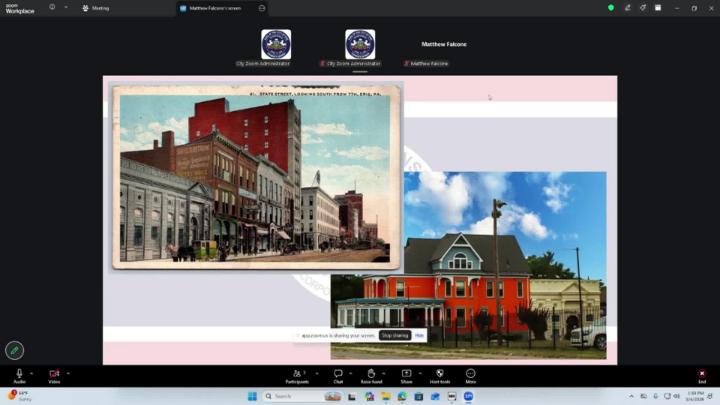Viewport: 720px width, 405px height.
Task: Open weather widget showing Sunny
Action: pos(19,396)
